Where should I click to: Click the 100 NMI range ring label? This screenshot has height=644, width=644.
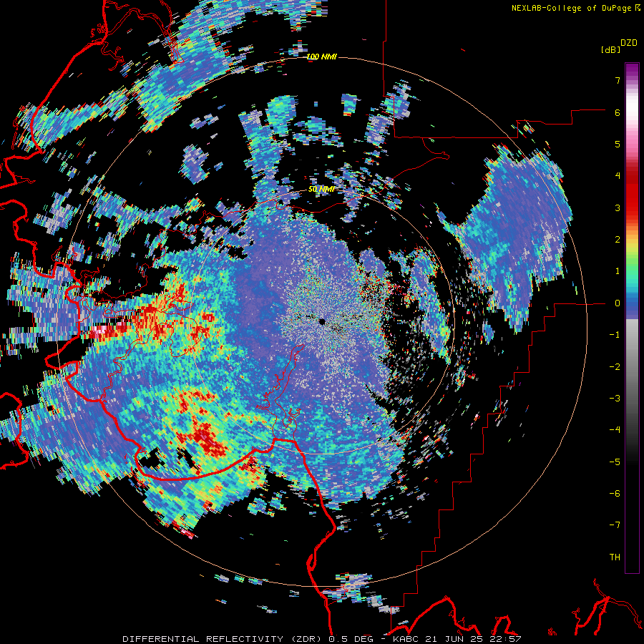(x=321, y=57)
